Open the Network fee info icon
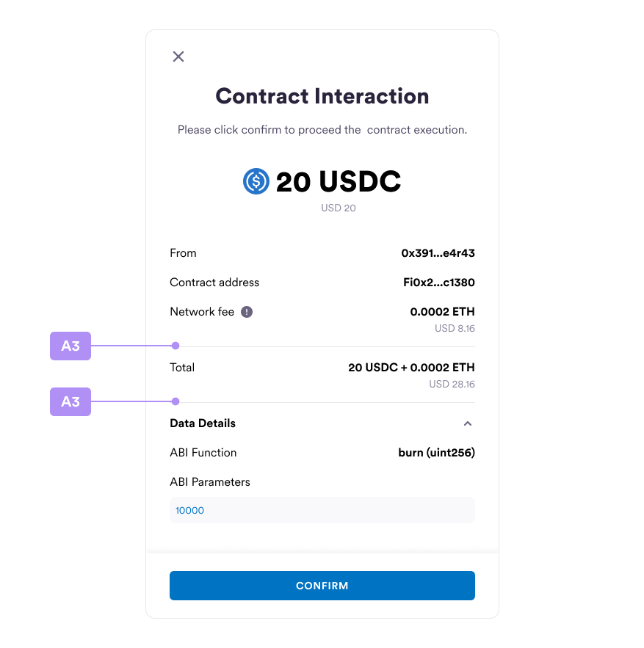This screenshot has height=648, width=644. pyautogui.click(x=247, y=312)
